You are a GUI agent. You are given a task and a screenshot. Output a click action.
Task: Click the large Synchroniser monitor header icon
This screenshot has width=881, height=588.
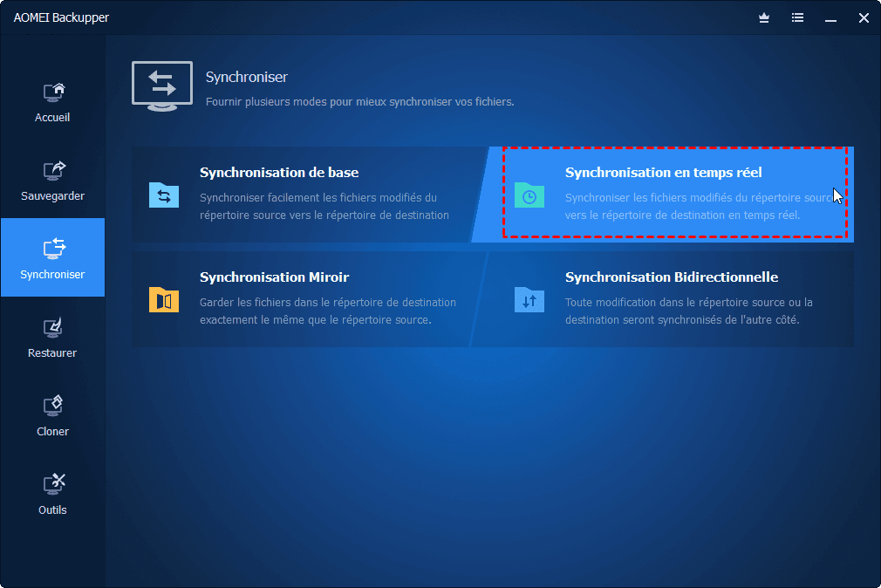coord(162,86)
